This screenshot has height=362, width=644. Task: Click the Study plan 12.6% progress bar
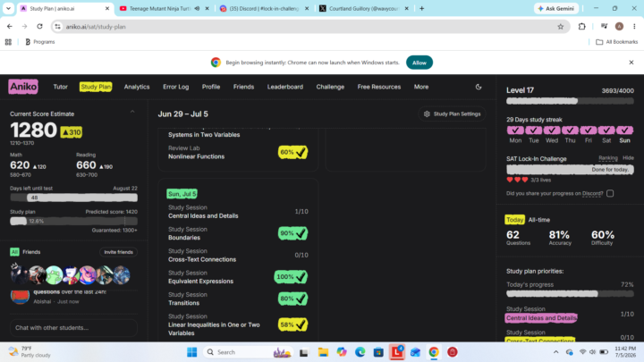click(74, 221)
